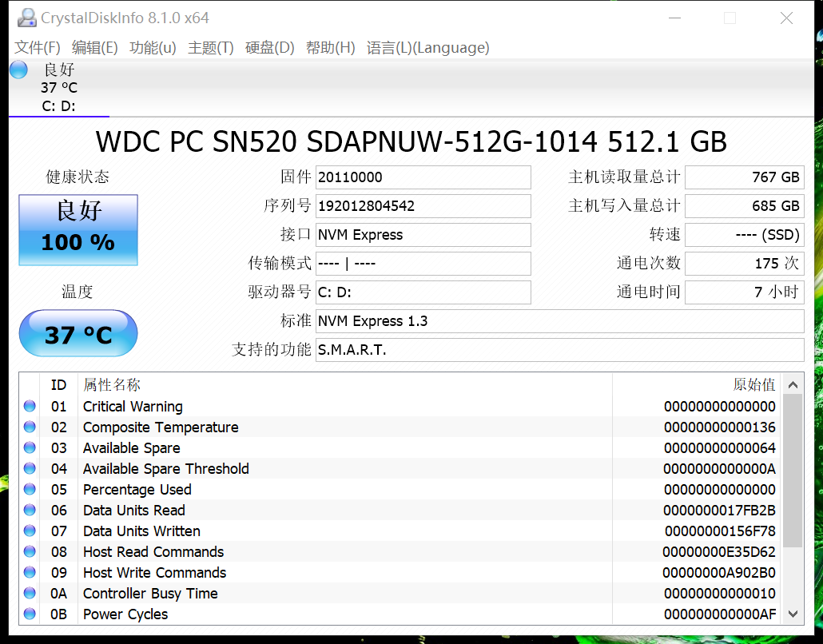Click status orb beside Composite Temperature
Viewport: 823px width, 644px height.
30,427
